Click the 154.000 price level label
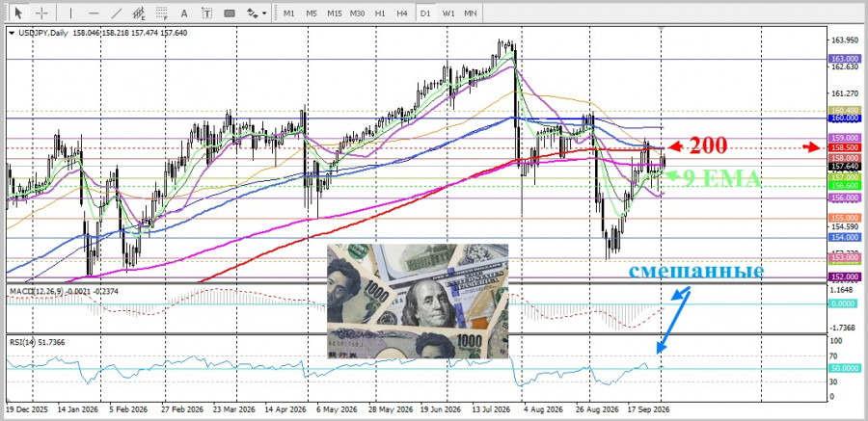The height and width of the screenshot is (421, 868). (x=845, y=237)
